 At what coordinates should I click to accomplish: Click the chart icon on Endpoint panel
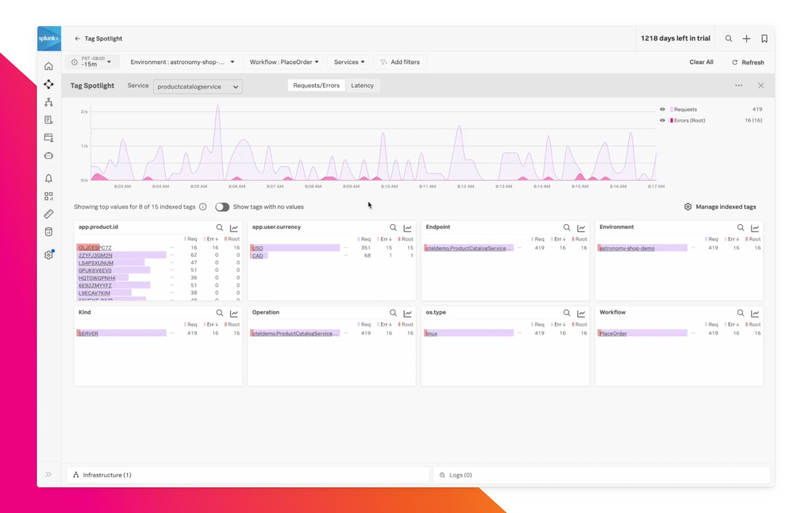[x=581, y=228]
